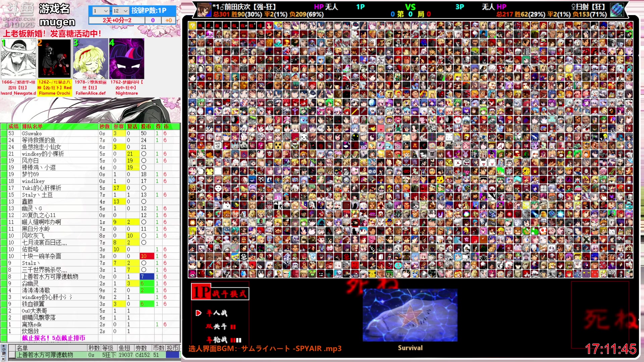Choose the 车轮战 battle mode
644x362 pixels.
tap(217, 340)
